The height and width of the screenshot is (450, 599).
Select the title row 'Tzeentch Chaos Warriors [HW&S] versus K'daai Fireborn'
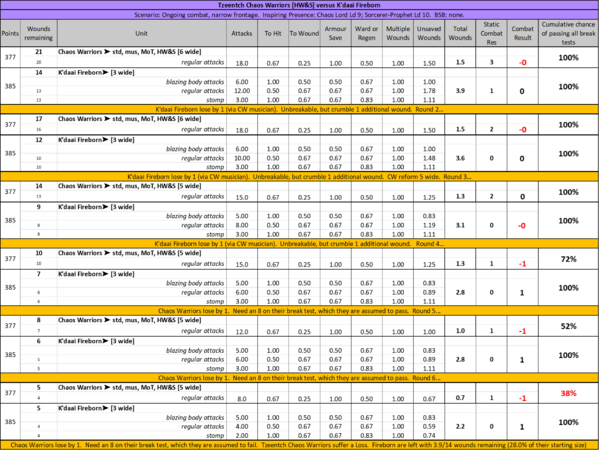pos(300,5)
